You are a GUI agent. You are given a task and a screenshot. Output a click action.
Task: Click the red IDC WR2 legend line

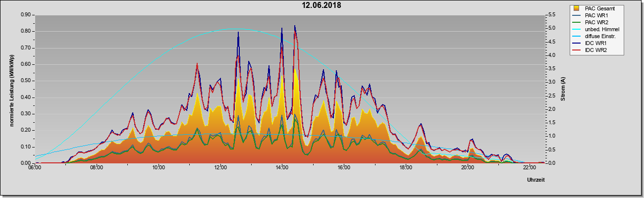pyautogui.click(x=577, y=50)
